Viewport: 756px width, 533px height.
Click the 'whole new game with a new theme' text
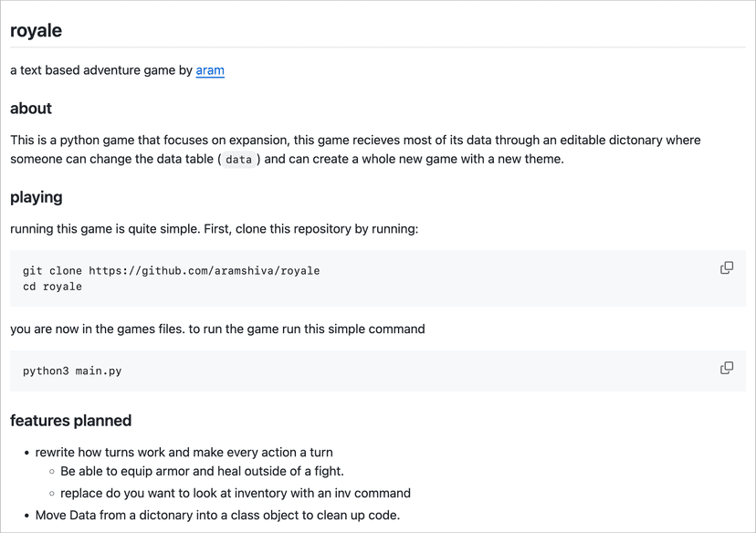point(455,159)
